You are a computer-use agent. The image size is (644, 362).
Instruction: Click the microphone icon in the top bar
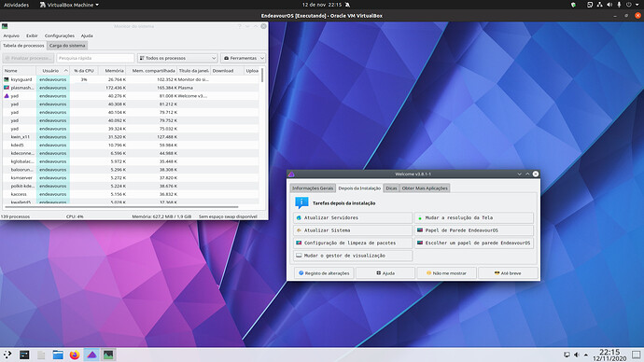(619, 5)
